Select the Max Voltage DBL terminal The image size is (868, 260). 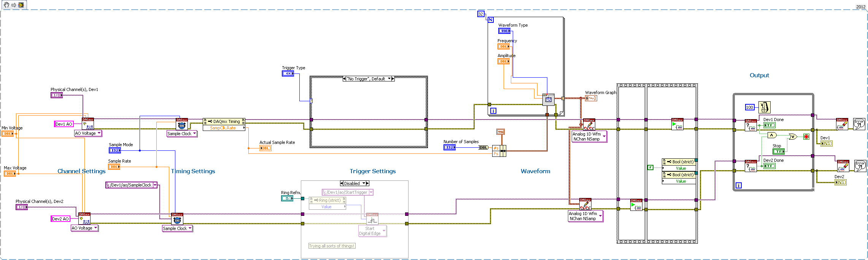click(10, 174)
